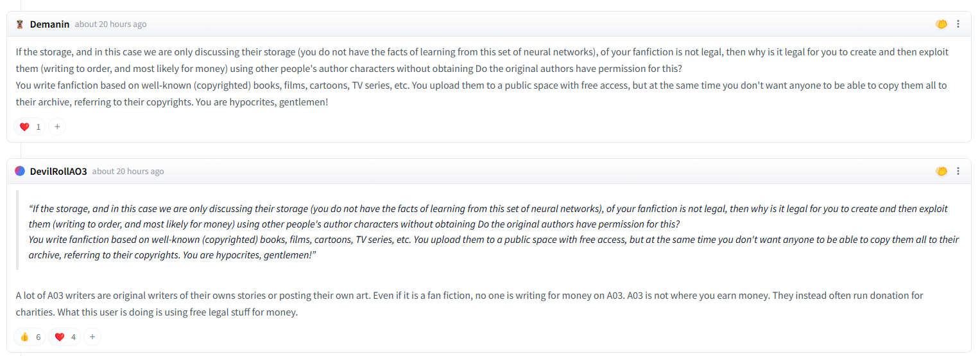This screenshot has width=980, height=356.
Task: Click Demanin's avatar icon
Action: [20, 24]
